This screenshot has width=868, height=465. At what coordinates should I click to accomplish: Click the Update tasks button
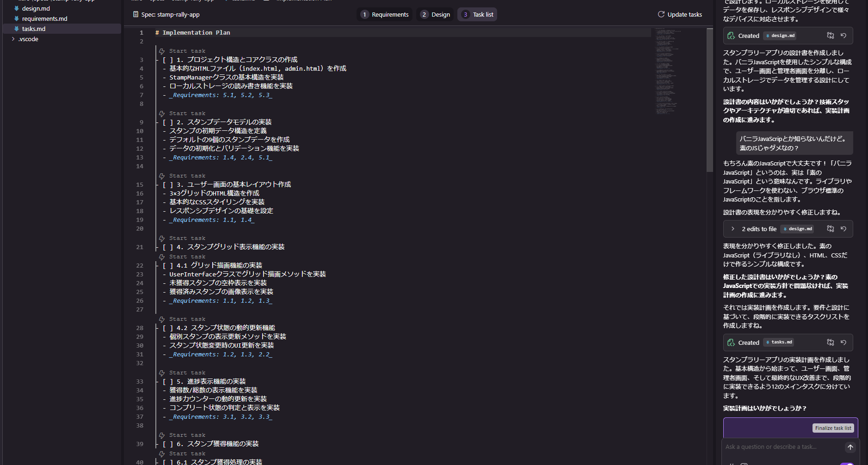click(680, 15)
